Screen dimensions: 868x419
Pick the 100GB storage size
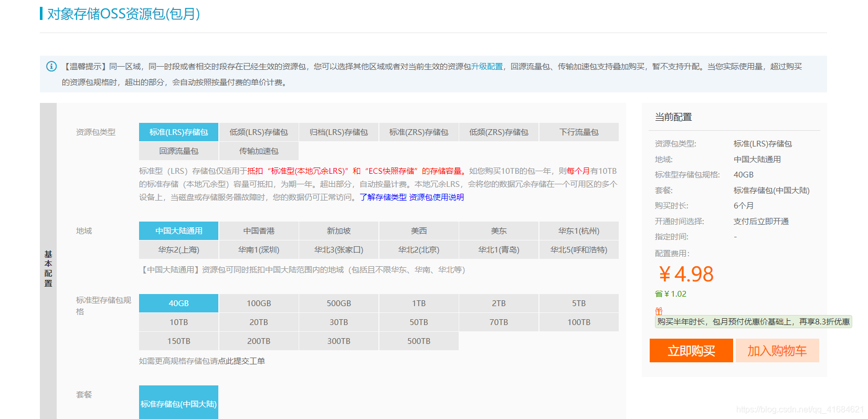(x=259, y=303)
